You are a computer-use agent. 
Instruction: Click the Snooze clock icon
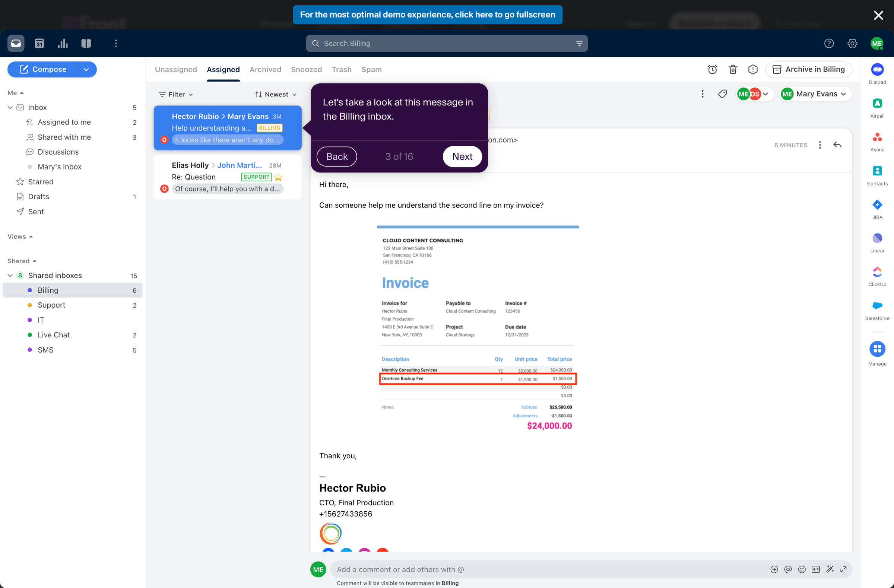pyautogui.click(x=712, y=70)
